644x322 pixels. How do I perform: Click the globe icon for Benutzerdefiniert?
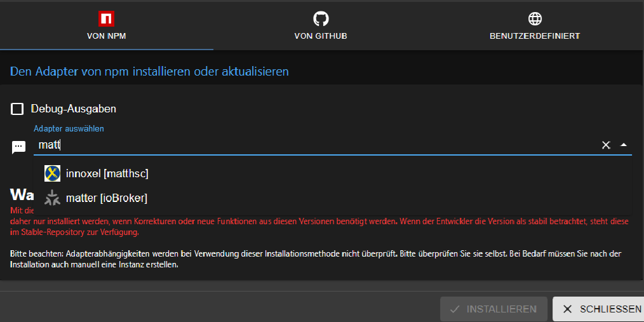pyautogui.click(x=535, y=18)
